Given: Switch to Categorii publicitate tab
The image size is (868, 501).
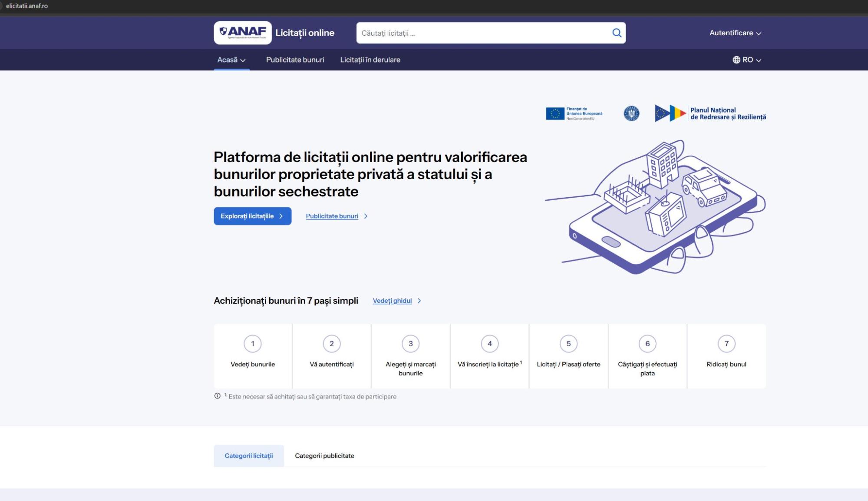Looking at the screenshot, I should [324, 456].
